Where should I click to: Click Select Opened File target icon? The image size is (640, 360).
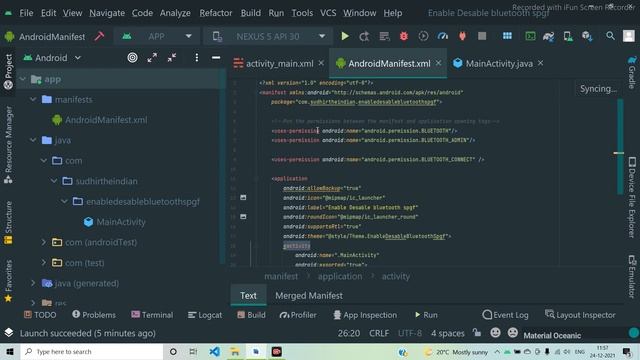(132, 58)
